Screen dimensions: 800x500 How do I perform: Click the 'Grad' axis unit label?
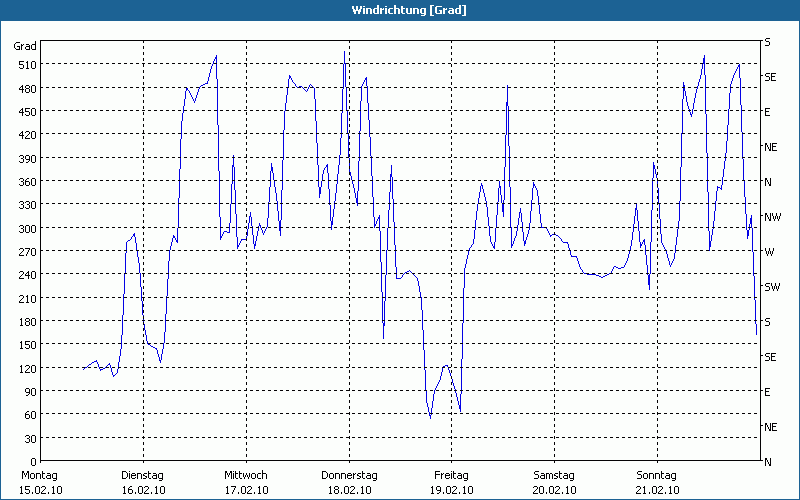(x=25, y=46)
